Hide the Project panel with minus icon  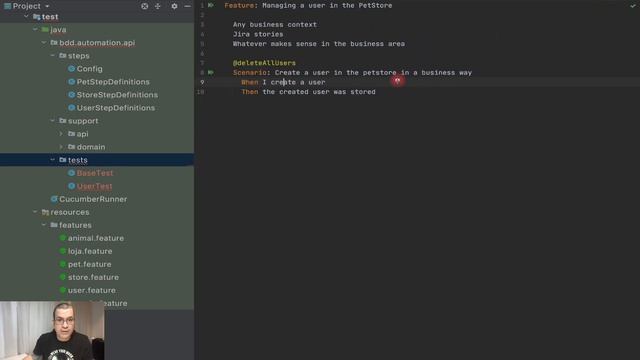pyautogui.click(x=187, y=6)
